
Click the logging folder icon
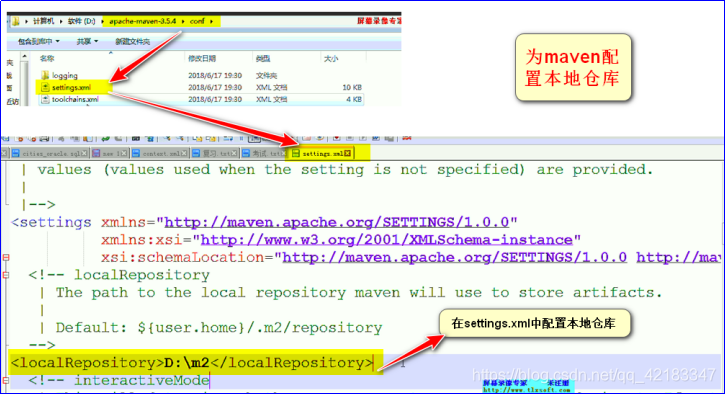pos(45,75)
